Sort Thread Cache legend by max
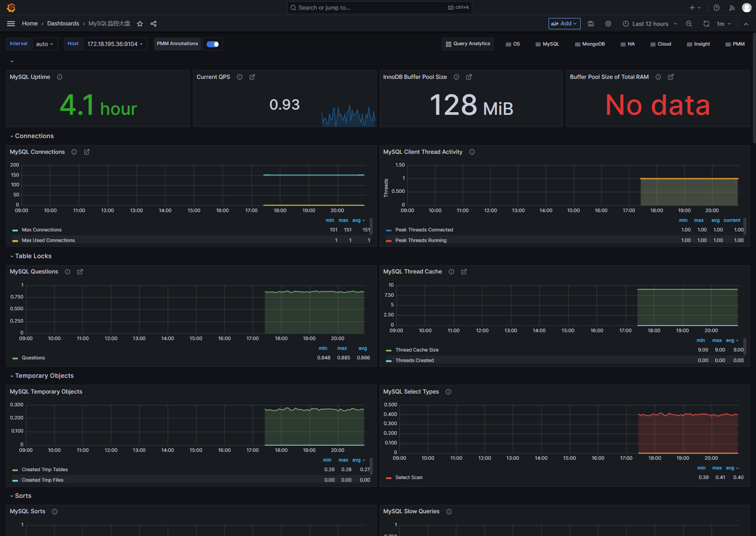 click(717, 341)
